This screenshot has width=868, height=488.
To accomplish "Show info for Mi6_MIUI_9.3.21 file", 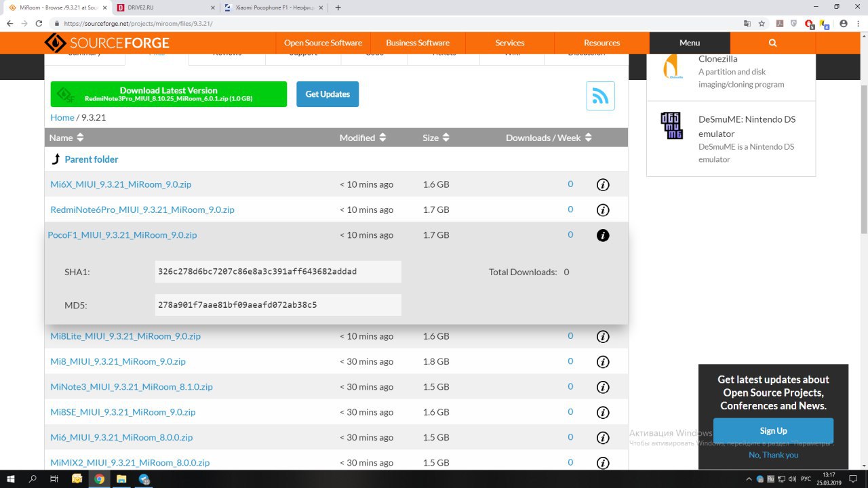I will coord(603,438).
